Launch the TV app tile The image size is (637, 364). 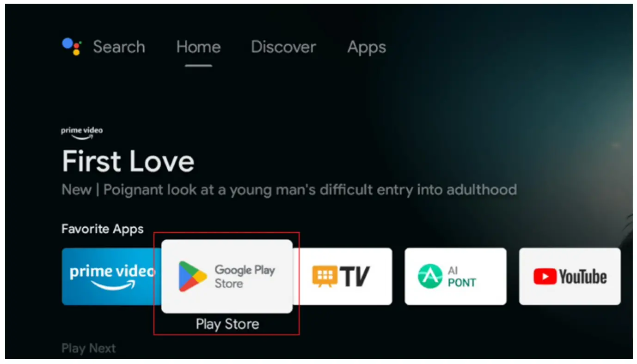point(343,277)
